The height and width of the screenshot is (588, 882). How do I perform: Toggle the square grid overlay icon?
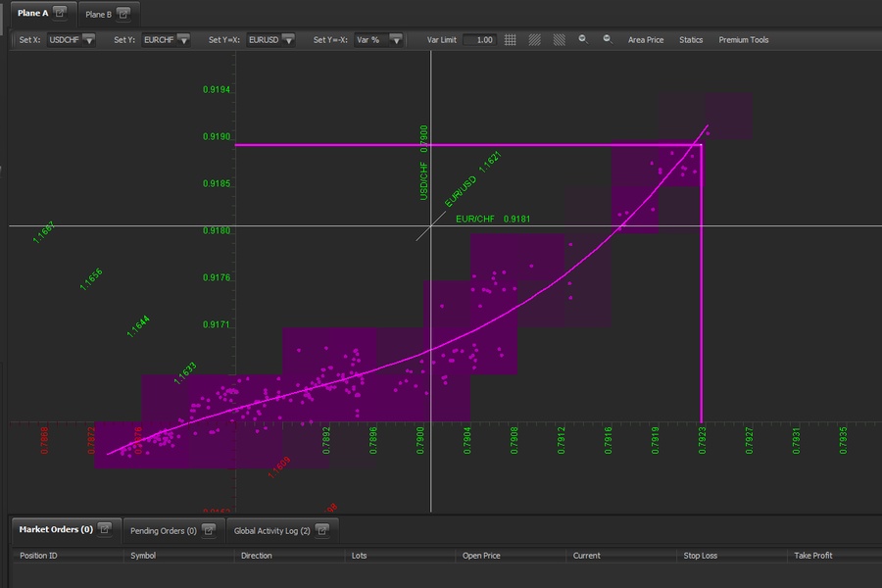511,40
